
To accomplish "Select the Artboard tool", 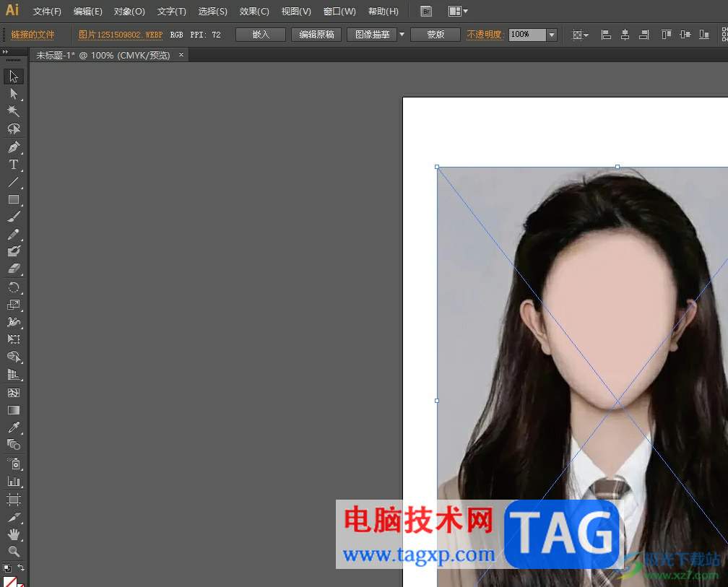I will (x=14, y=500).
